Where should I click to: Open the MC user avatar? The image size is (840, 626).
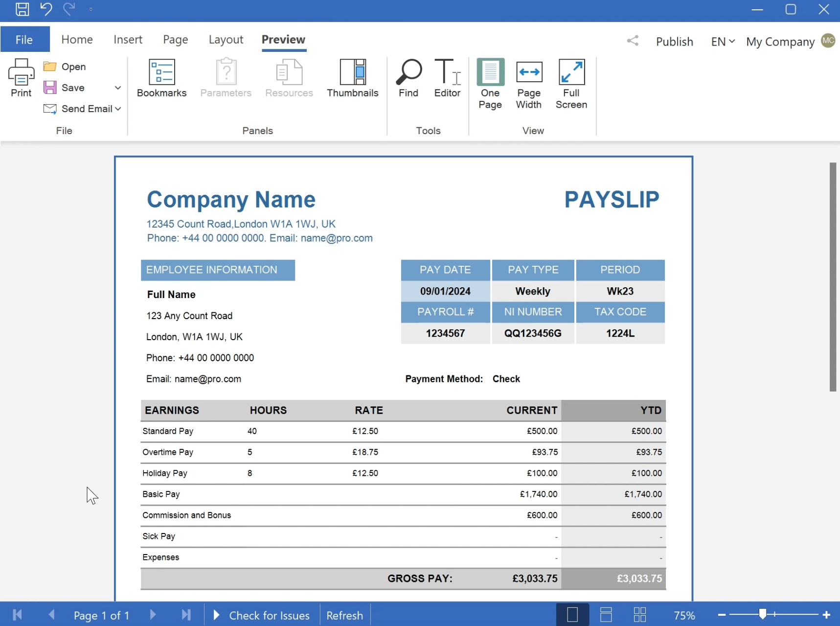tap(828, 41)
